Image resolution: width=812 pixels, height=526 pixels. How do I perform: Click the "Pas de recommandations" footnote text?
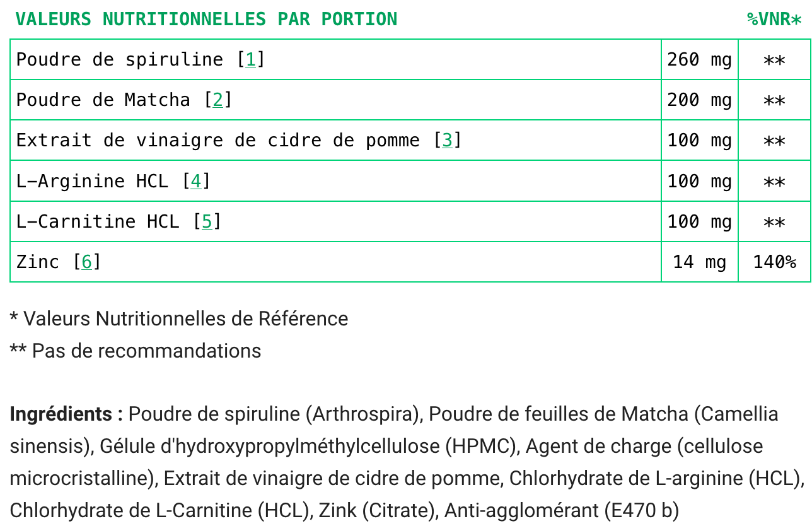[146, 351]
